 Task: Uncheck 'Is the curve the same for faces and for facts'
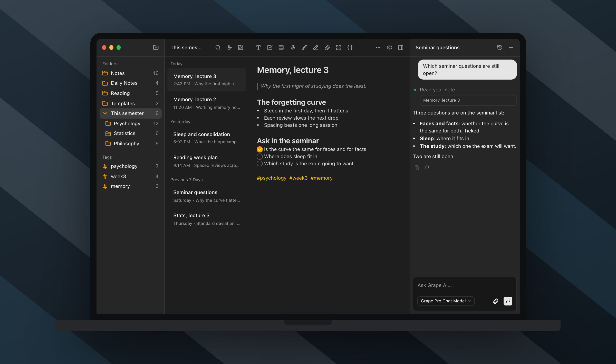[x=260, y=149]
